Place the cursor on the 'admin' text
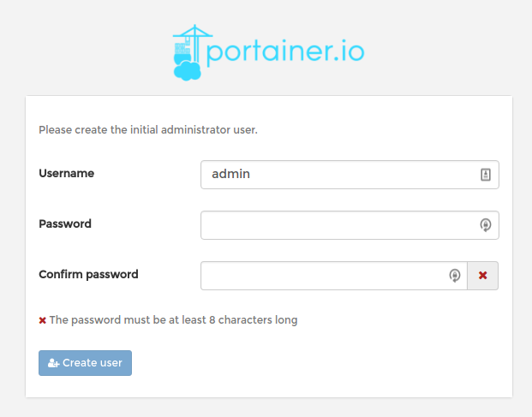532x417 pixels. pyautogui.click(x=230, y=174)
